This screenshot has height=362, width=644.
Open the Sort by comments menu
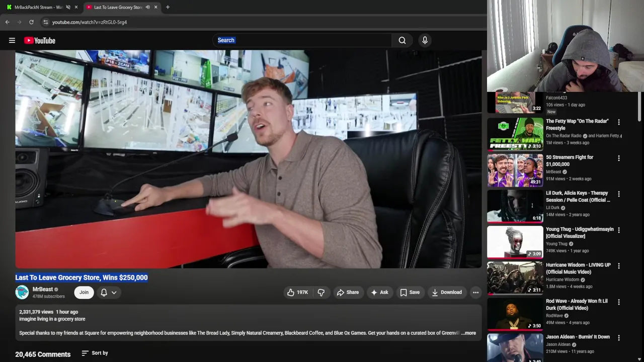pyautogui.click(x=95, y=353)
